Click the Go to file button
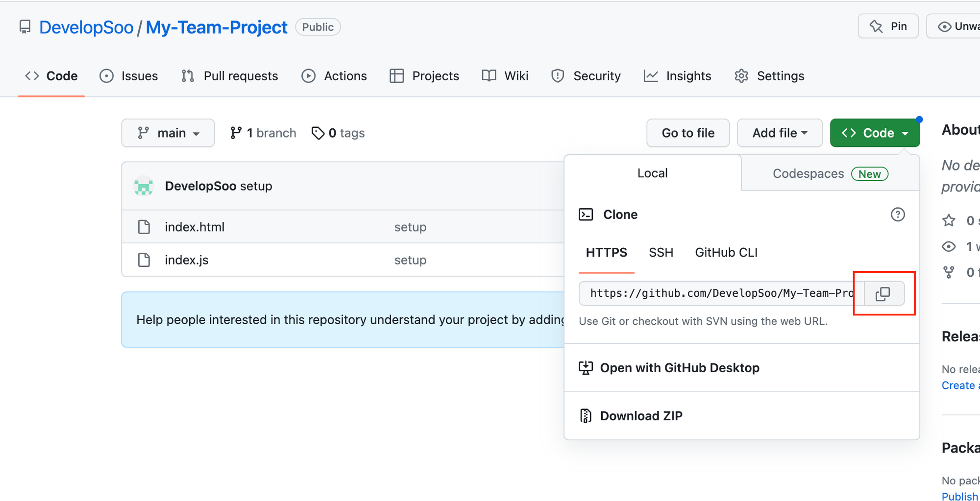Image resolution: width=980 pixels, height=501 pixels. (x=687, y=133)
